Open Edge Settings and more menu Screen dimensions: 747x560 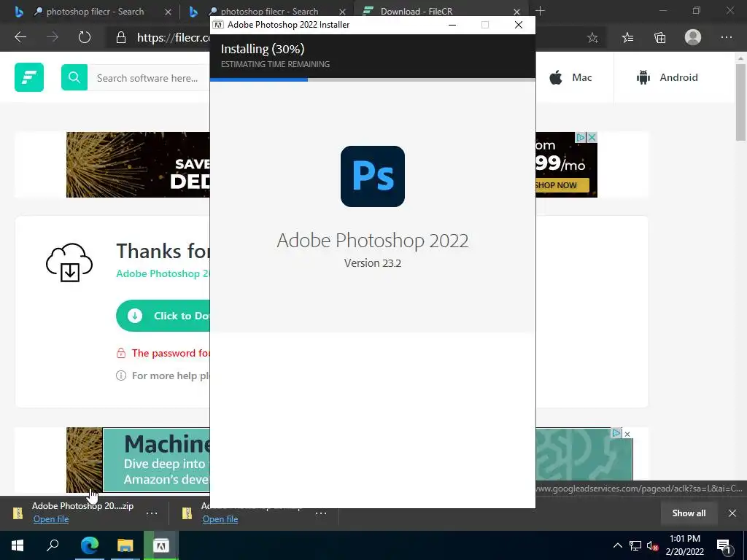727,37
